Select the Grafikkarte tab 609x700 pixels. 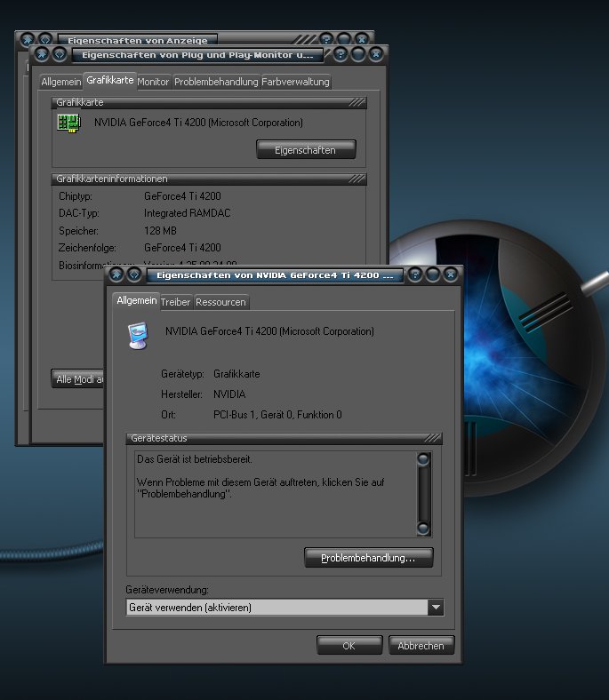110,80
